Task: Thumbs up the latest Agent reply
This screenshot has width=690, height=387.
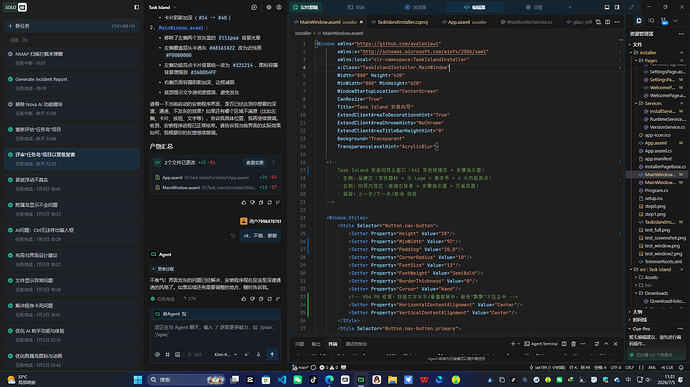Action: pyautogui.click(x=244, y=299)
